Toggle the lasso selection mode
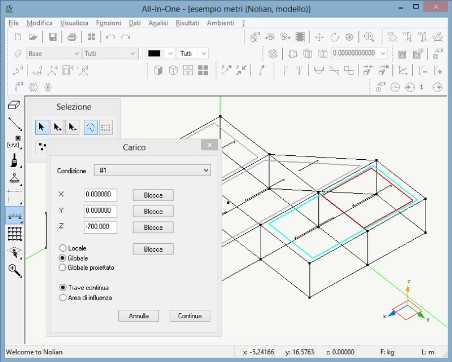Image resolution: width=452 pixels, height=362 pixels. (x=91, y=127)
